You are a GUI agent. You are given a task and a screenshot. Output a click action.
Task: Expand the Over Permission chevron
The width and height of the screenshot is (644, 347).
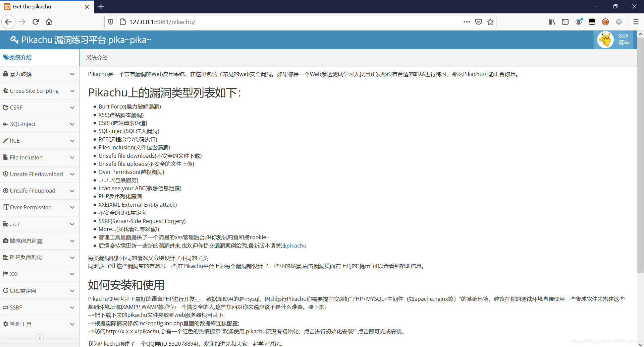72,207
